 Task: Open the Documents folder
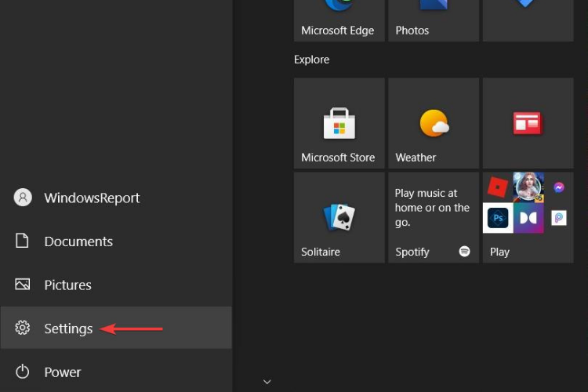tap(116, 241)
